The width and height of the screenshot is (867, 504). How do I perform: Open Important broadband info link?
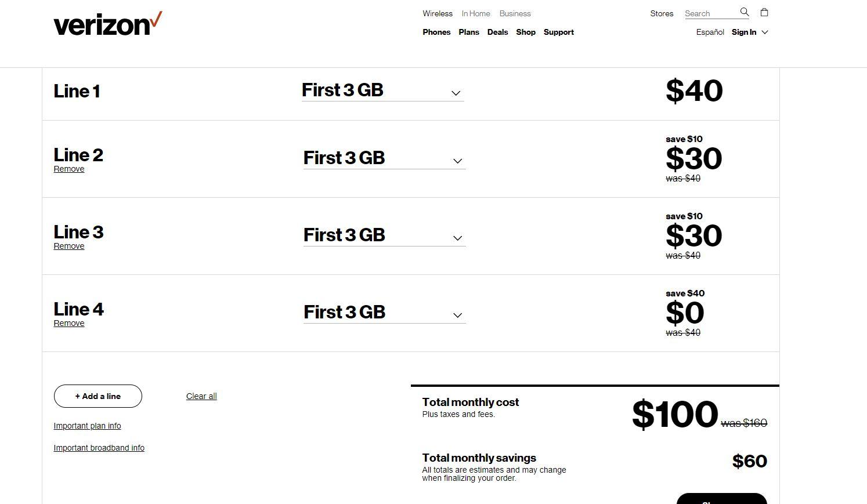(99, 448)
